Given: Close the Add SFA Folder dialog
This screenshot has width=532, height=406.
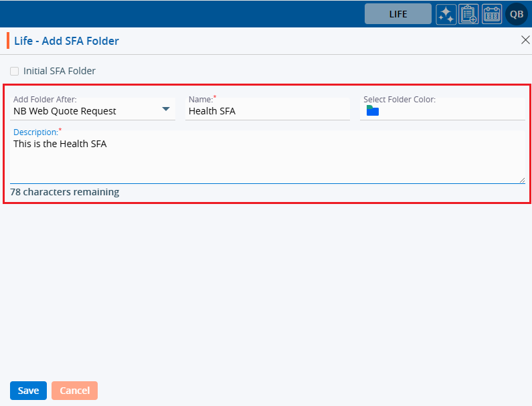Looking at the screenshot, I should (525, 40).
